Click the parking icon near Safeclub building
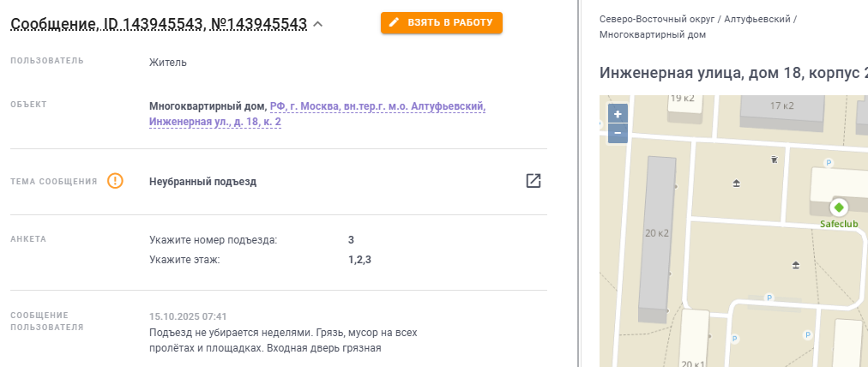The image size is (868, 367). click(829, 163)
